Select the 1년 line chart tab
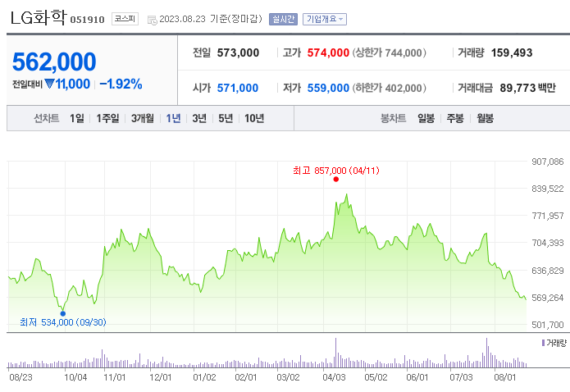This screenshot has width=570, height=392. point(173,118)
